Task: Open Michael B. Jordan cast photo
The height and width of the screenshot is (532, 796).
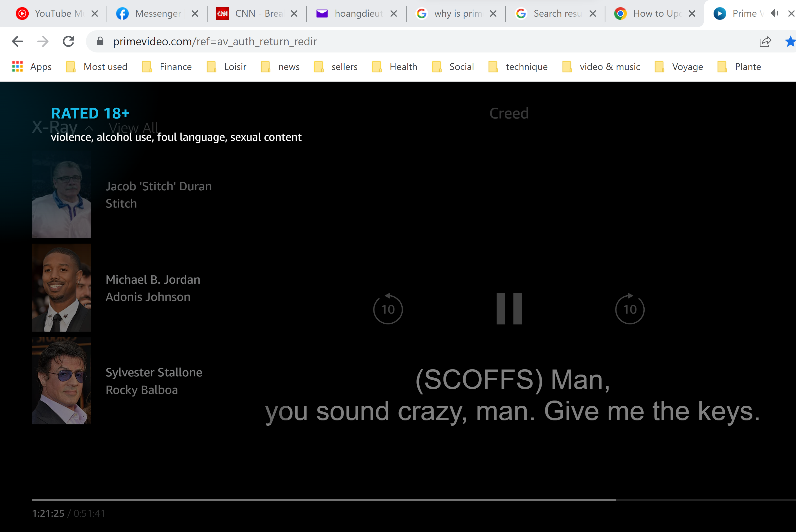Action: click(61, 287)
